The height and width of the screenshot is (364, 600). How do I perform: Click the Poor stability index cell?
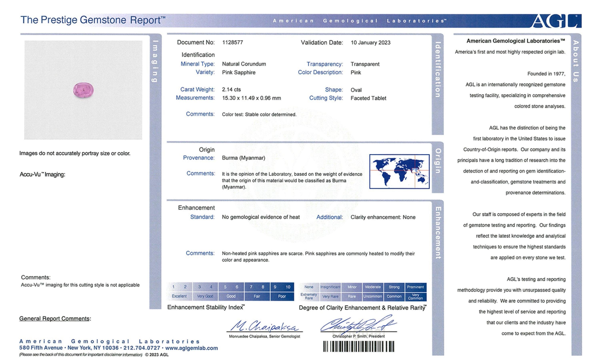point(282,296)
